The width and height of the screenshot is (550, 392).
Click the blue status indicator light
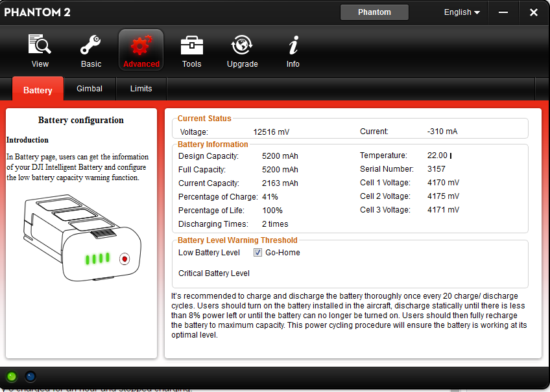coord(30,376)
